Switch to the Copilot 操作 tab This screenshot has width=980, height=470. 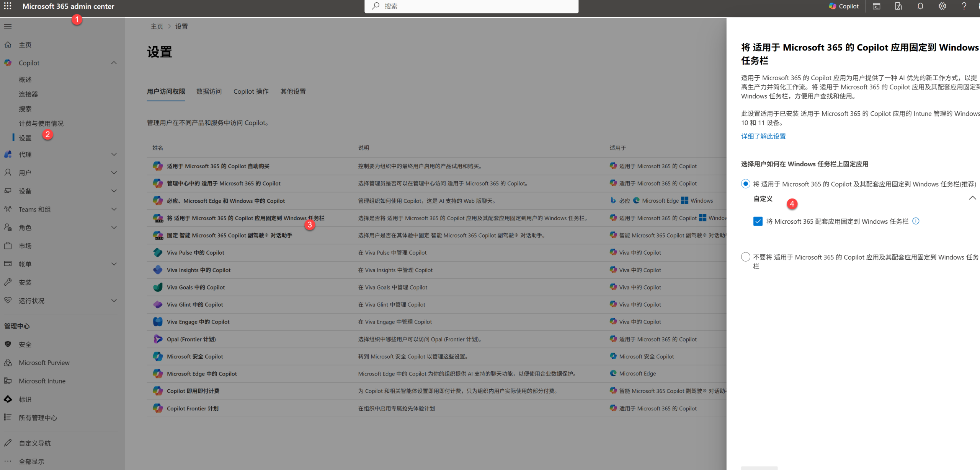coord(251,91)
